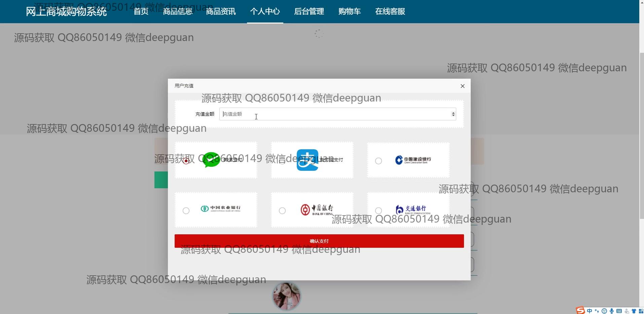Open the 购物车 nav item
Viewport: 644px width, 314px height.
[x=349, y=11]
